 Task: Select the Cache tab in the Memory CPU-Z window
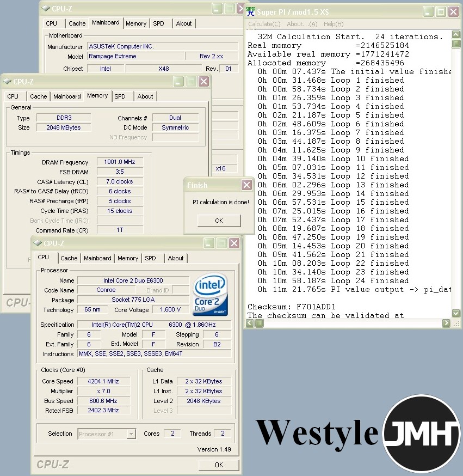click(x=39, y=96)
